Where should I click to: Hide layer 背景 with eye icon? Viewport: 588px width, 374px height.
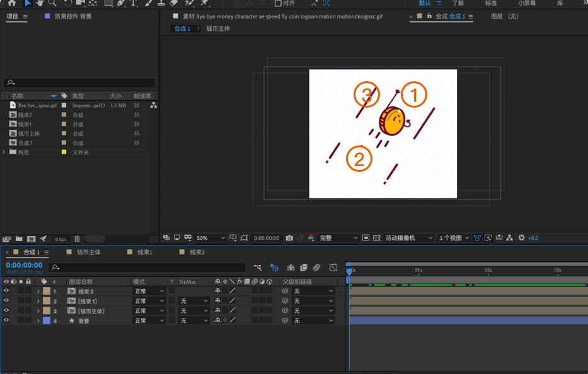pos(6,320)
